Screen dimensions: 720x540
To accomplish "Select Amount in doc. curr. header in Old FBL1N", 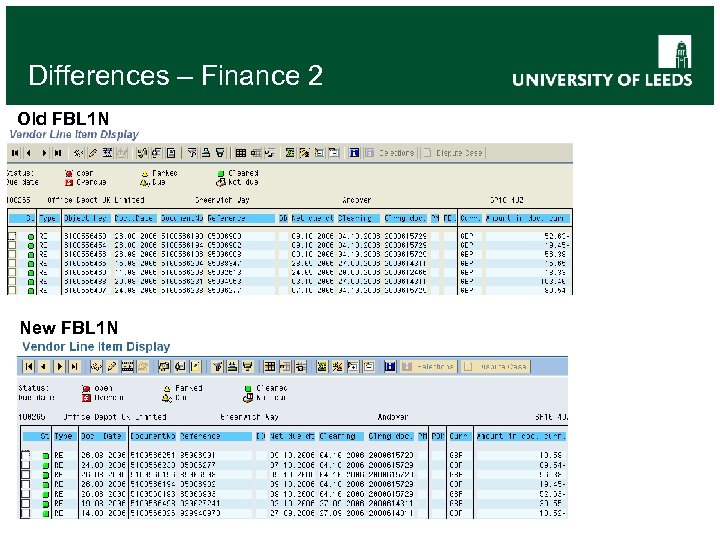I will [527, 219].
